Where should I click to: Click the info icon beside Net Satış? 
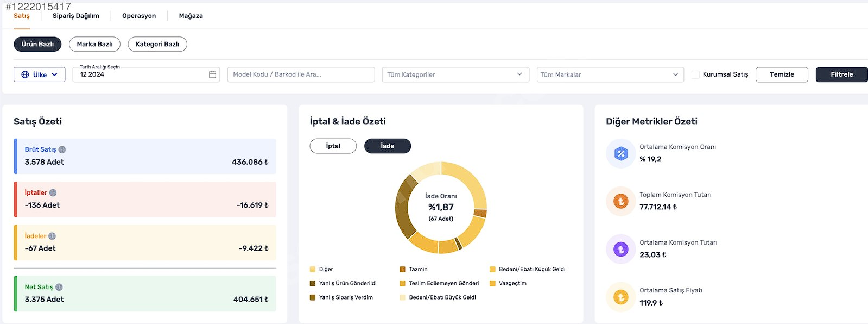click(59, 287)
